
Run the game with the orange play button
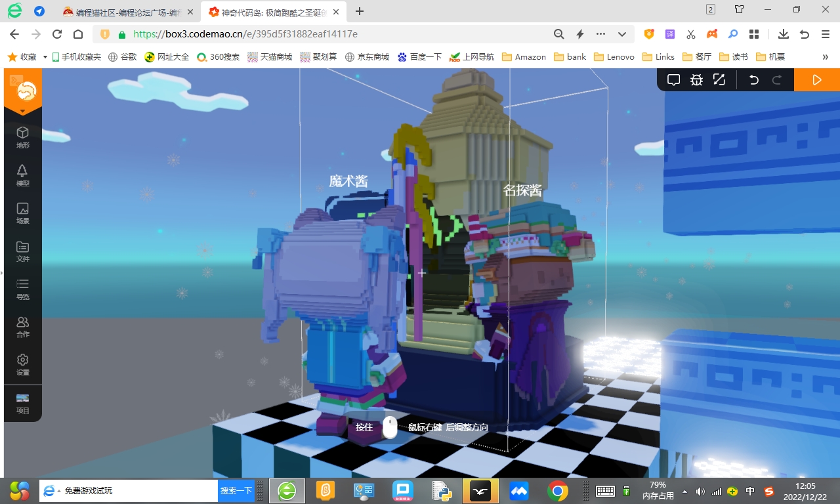pos(817,80)
